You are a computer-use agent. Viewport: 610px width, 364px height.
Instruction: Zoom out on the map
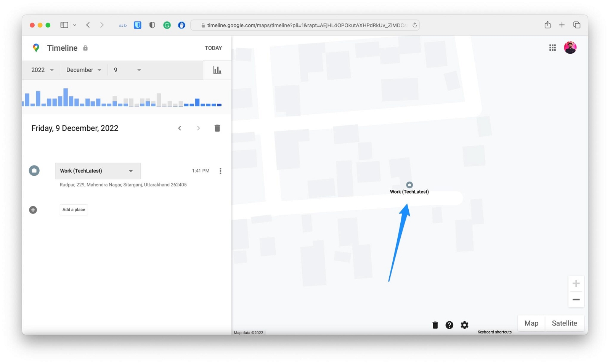(x=576, y=300)
